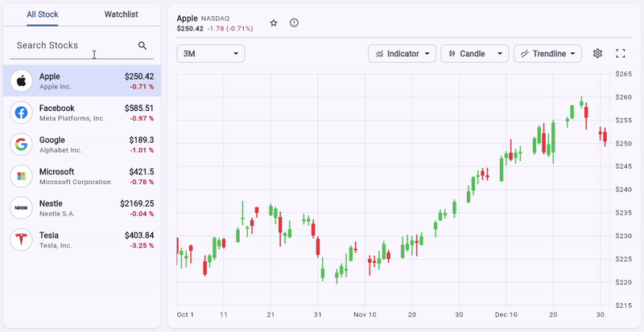Viewport: 644px width, 332px height.
Task: Focus the Search Stocks input field
Action: (x=82, y=46)
